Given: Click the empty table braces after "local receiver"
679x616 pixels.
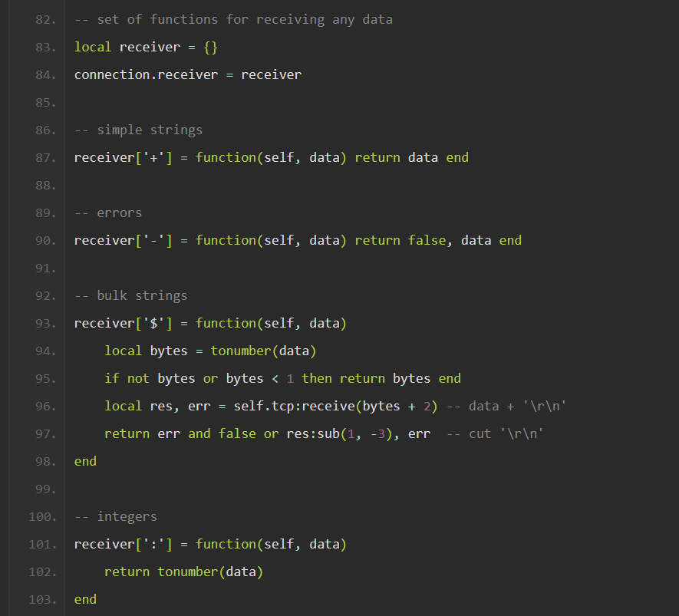Looking at the screenshot, I should coord(211,47).
